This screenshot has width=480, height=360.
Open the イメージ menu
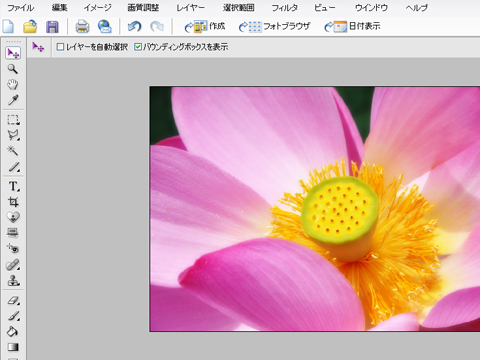(x=98, y=7)
